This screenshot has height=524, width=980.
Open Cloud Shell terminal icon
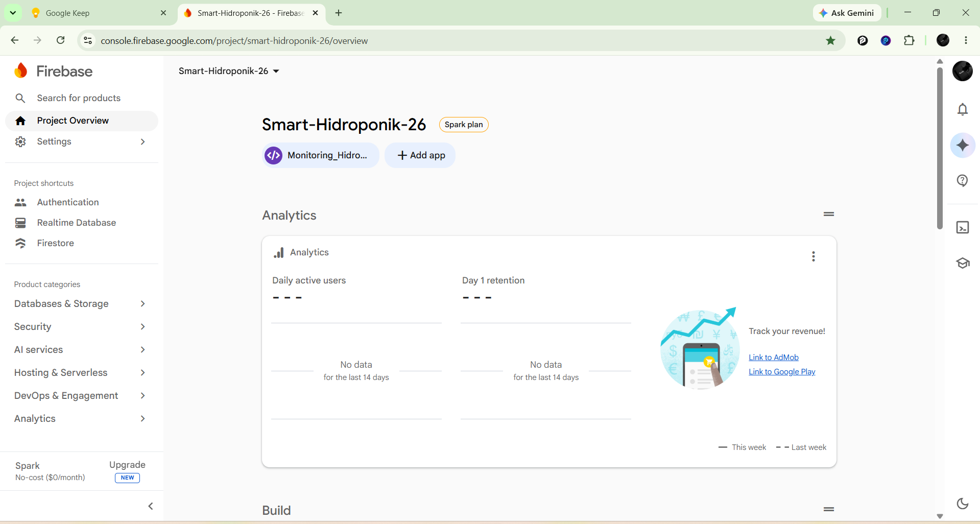pyautogui.click(x=963, y=227)
